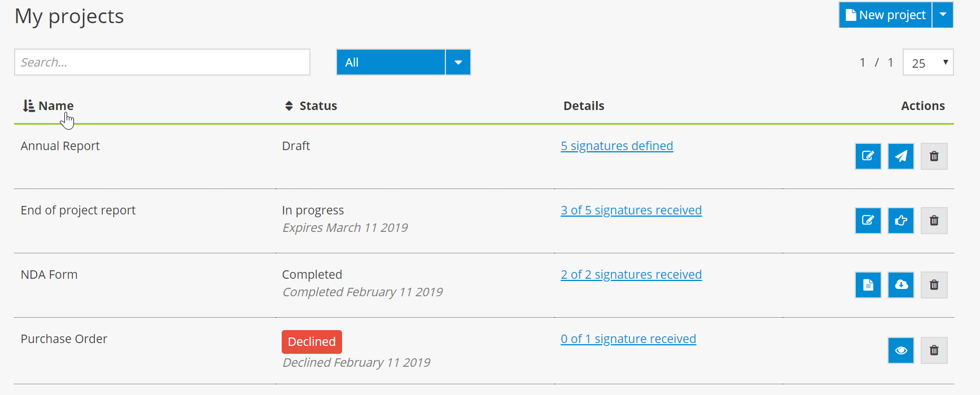
Task: Edit the End of project report
Action: 868,221
